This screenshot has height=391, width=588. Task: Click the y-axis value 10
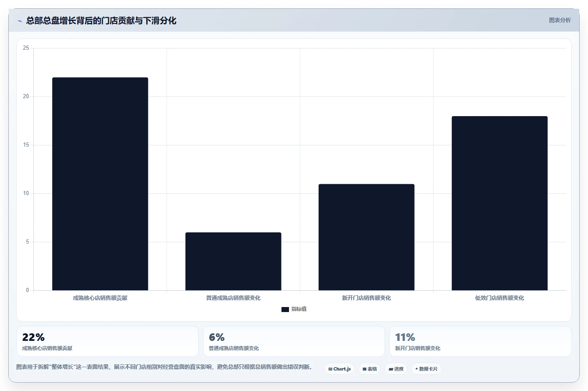coord(26,193)
